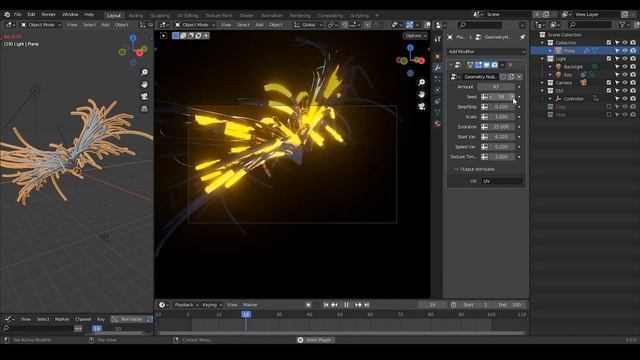Expand the Camera collection in the outliner
The width and height of the screenshot is (640, 360).
click(542, 83)
